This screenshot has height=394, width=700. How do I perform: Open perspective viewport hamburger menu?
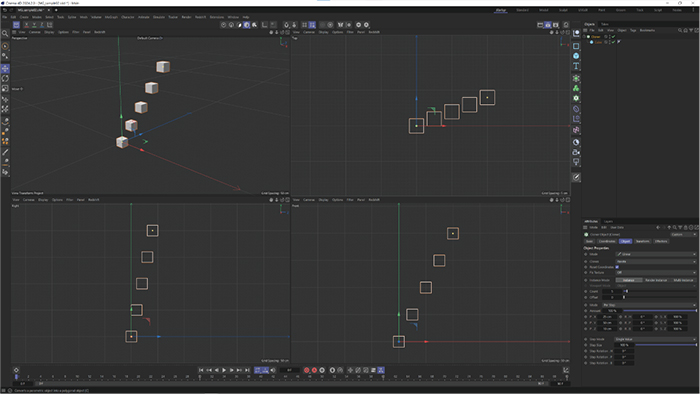[x=14, y=32]
